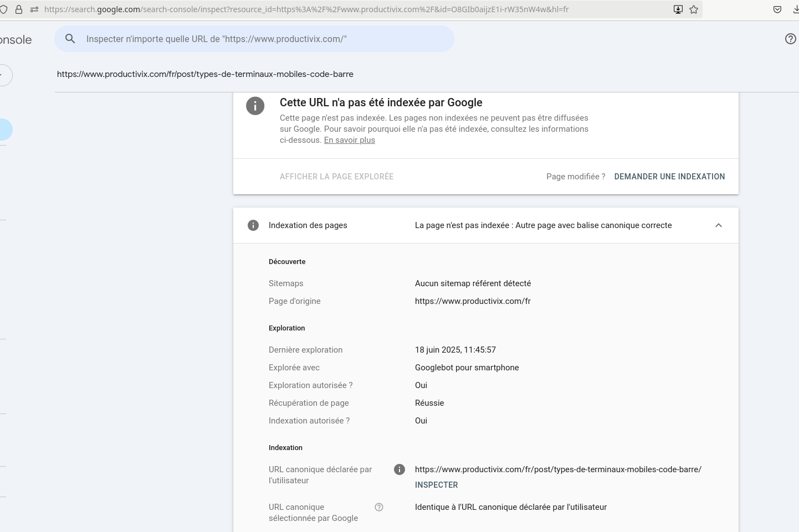Open the property selector dropdown on left edge
The image size is (799, 532).
pyautogui.click(x=4, y=75)
